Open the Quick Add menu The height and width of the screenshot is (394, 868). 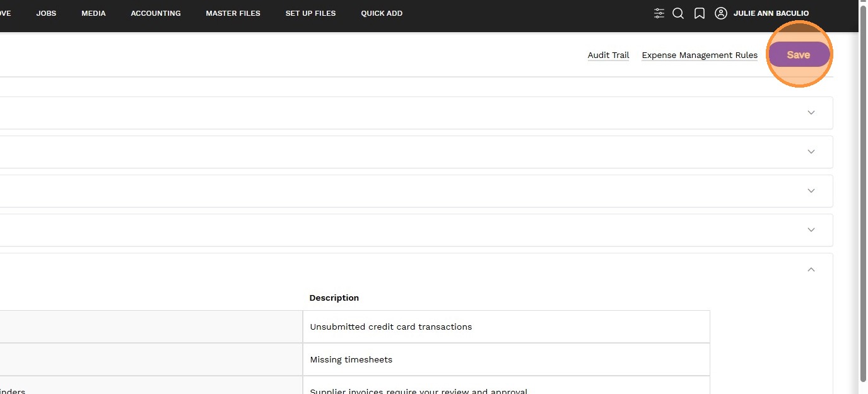(x=382, y=13)
